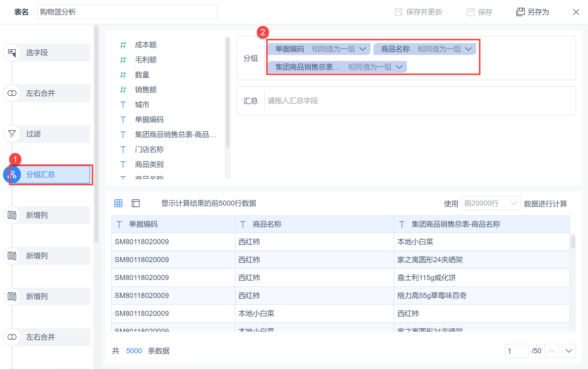Image resolution: width=588 pixels, height=370 pixels.
Task: Switch to grid data preview icon
Action: coord(118,203)
